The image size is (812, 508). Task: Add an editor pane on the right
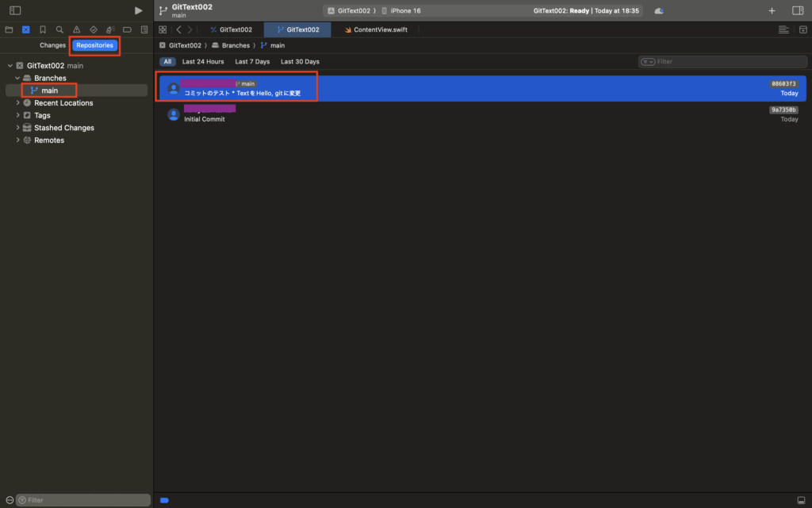click(x=802, y=29)
